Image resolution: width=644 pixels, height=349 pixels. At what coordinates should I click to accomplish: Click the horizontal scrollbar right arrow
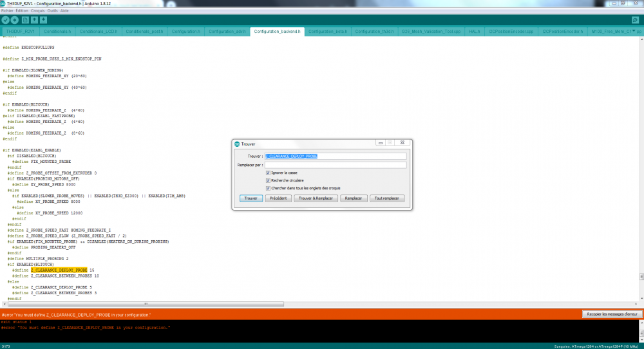coord(636,304)
